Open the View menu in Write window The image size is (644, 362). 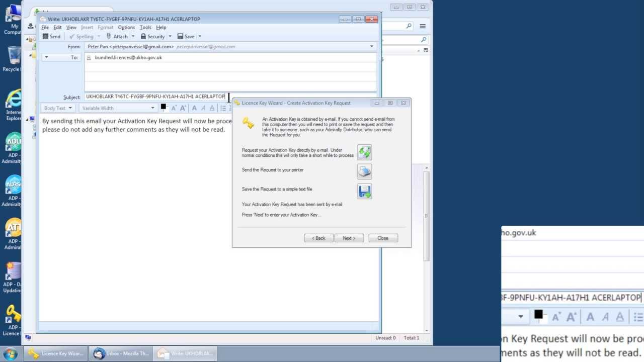coord(71,27)
